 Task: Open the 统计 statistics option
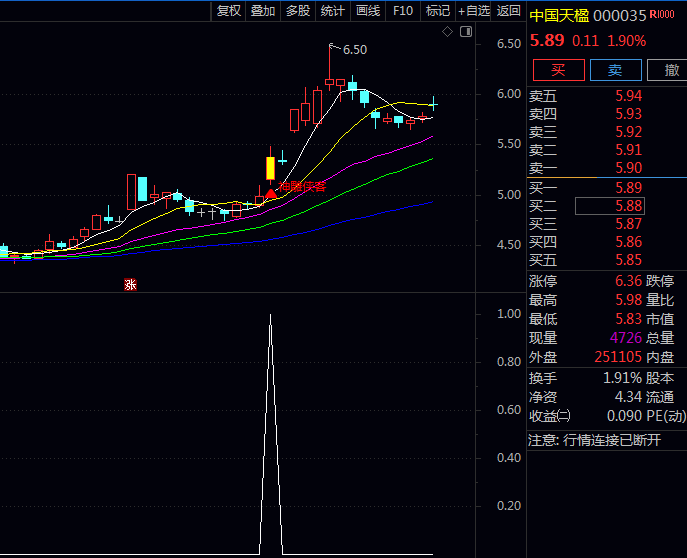click(x=333, y=11)
